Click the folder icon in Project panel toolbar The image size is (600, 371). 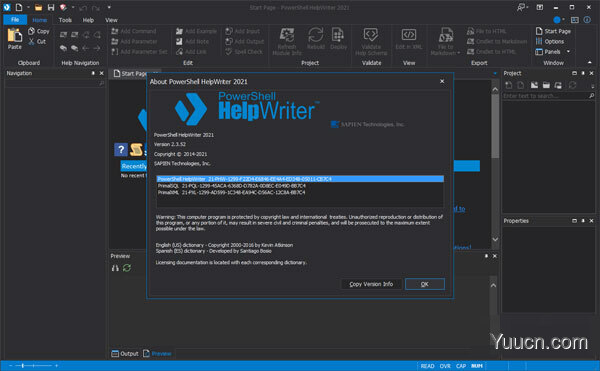point(546,85)
